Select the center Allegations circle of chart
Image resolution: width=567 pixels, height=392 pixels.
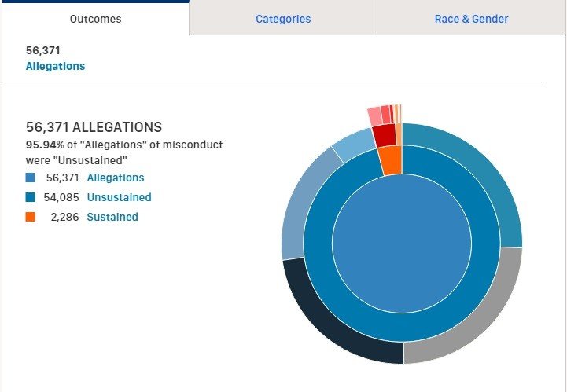tap(402, 244)
